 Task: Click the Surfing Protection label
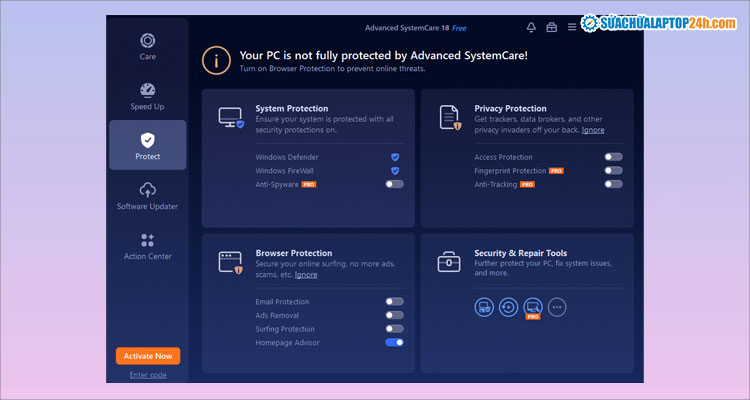[x=285, y=329]
